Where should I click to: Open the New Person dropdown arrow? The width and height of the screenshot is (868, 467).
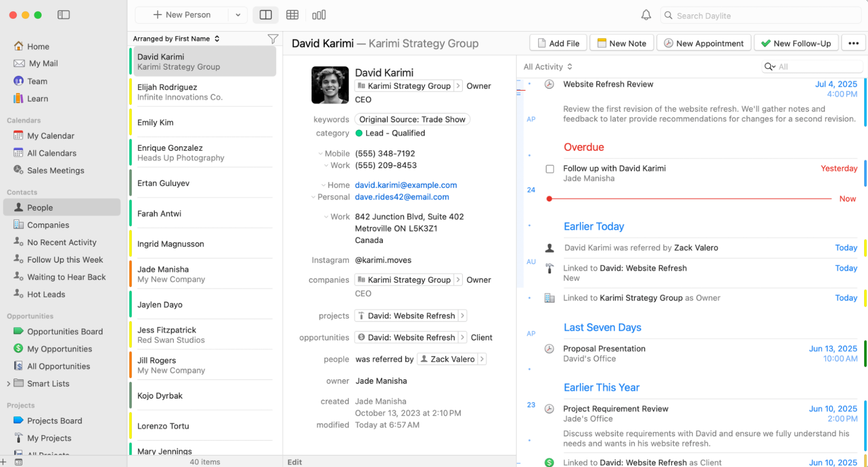click(238, 15)
